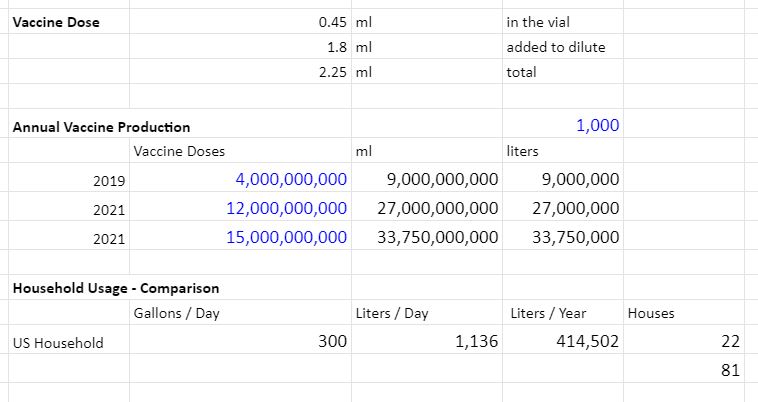Image resolution: width=758 pixels, height=402 pixels.
Task: Click the "liters" column header cell
Action: click(524, 152)
